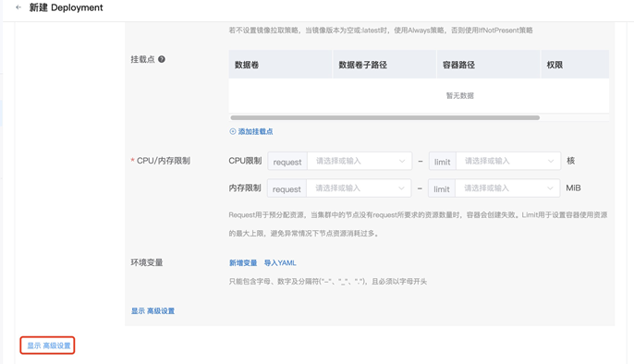Click the red-outlined 显示 高级设置 link at bottom left
This screenshot has height=364, width=634.
[48, 346]
